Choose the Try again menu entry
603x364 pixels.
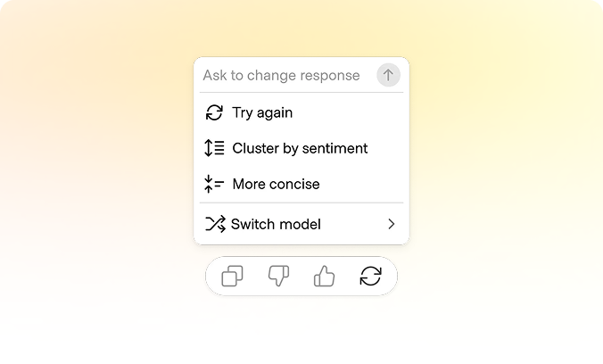[x=301, y=112]
